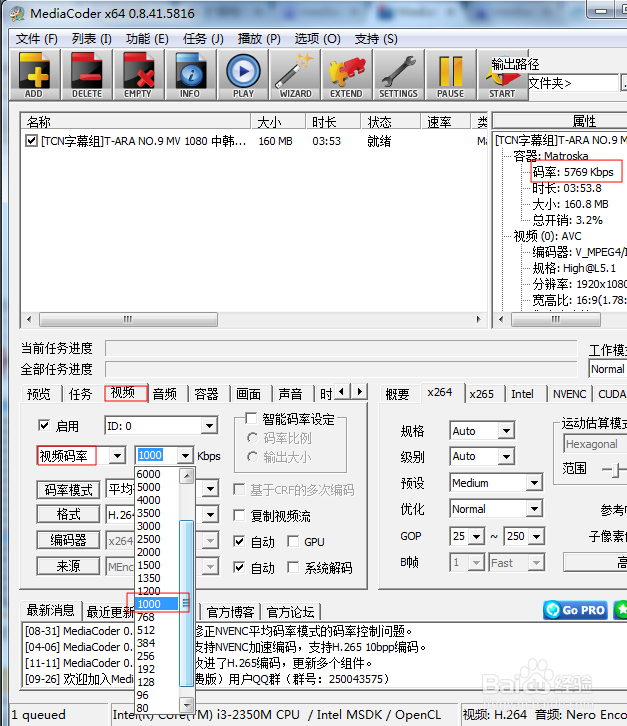This screenshot has width=627, height=726.
Task: Click the 输出路径 folder input field
Action: coord(573,83)
